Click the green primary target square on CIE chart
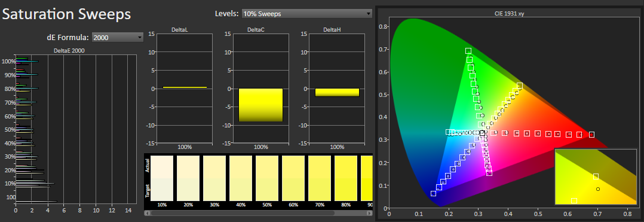Screen dimensions: 644x222 coord(468,51)
